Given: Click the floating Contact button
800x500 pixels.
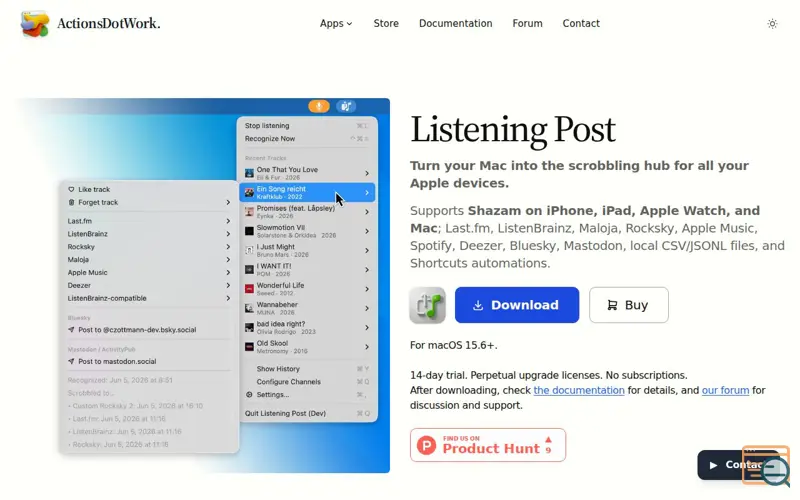Looking at the screenshot, I should point(736,465).
